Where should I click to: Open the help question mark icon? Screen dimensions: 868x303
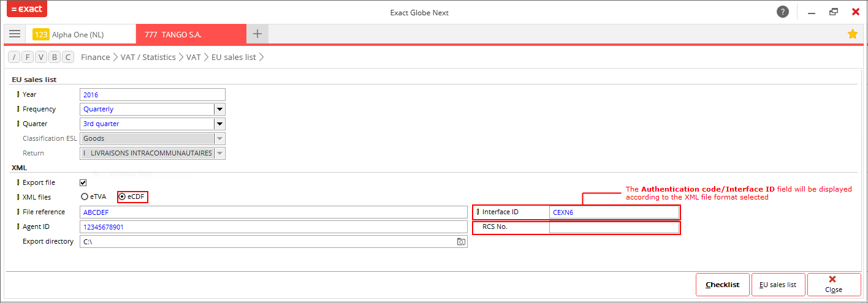(782, 12)
